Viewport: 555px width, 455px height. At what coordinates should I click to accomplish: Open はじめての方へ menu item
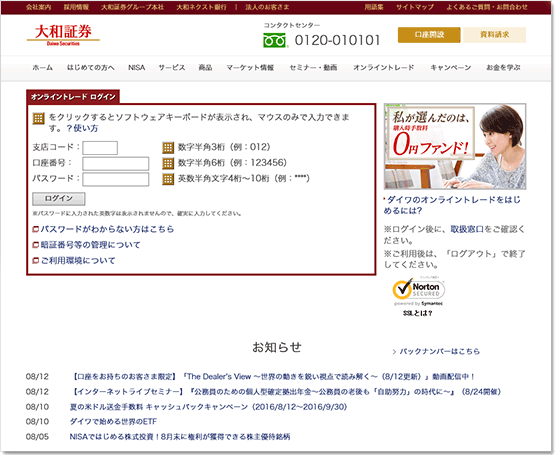[x=91, y=68]
